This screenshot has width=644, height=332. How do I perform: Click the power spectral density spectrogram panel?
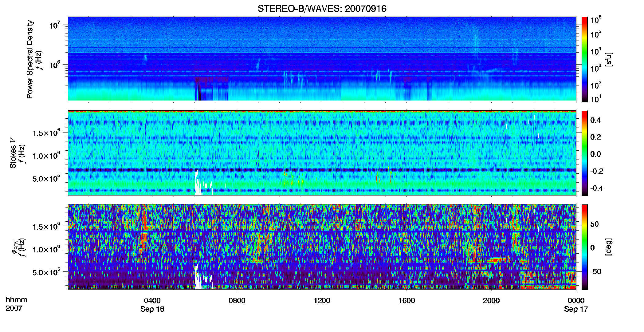[322, 59]
